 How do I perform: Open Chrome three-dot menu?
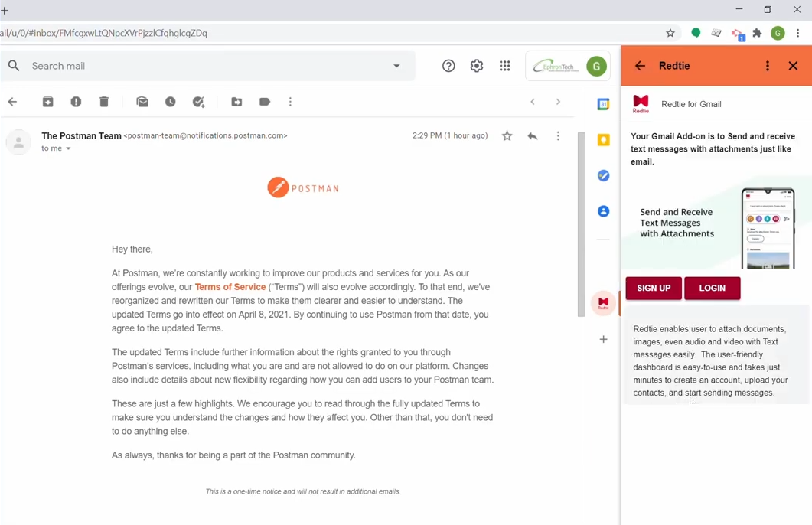(797, 33)
